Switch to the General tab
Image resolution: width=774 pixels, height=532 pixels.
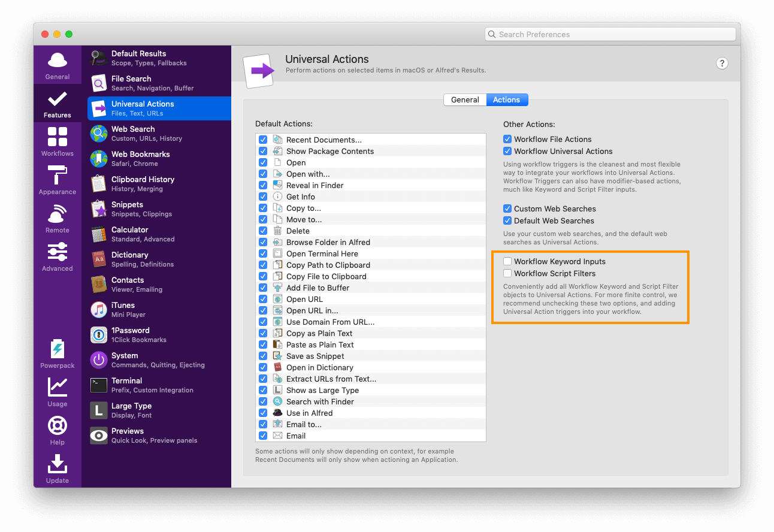coord(465,99)
